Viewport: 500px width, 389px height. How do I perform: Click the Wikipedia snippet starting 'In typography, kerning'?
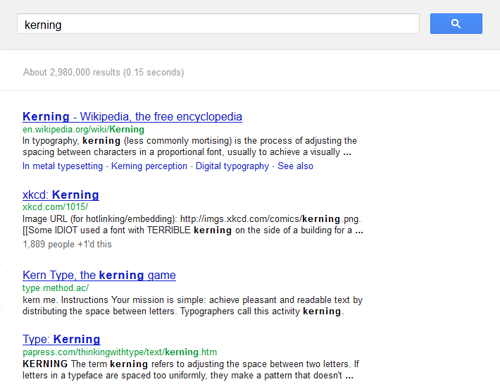coord(190,146)
